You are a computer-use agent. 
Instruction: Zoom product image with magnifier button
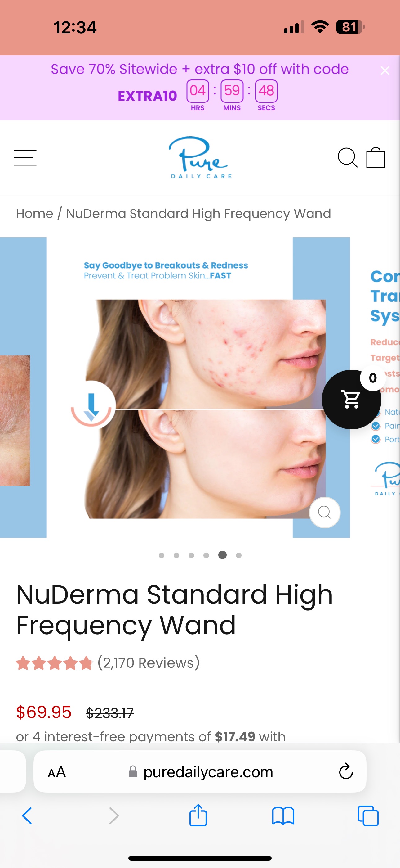[325, 512]
